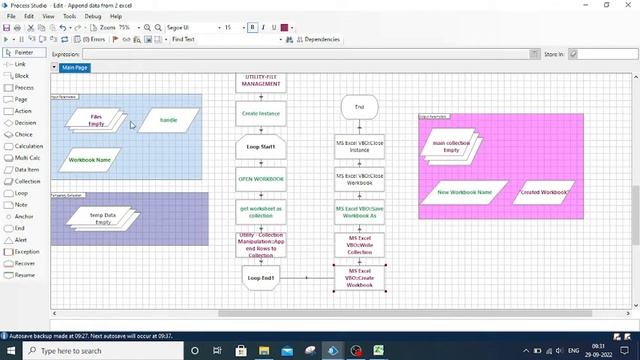The width and height of the screenshot is (640, 360).
Task: Click the Redo arrow icon
Action: pos(78,28)
